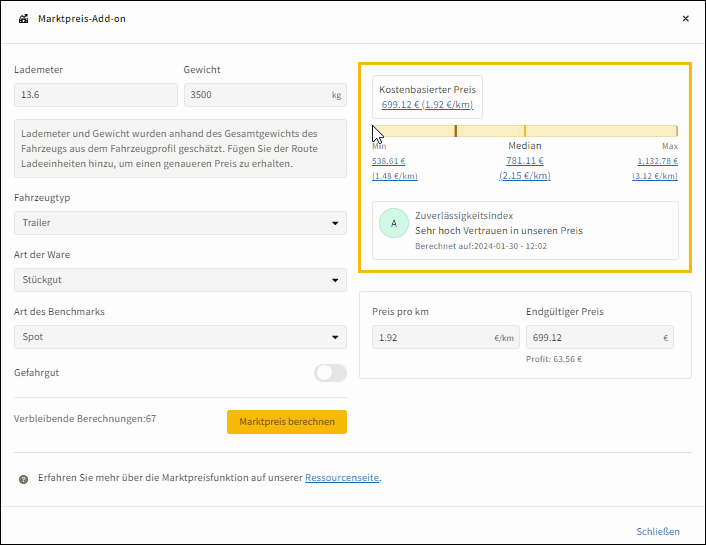Click the minimum price 538.61 € link
The image size is (706, 545).
click(x=388, y=160)
